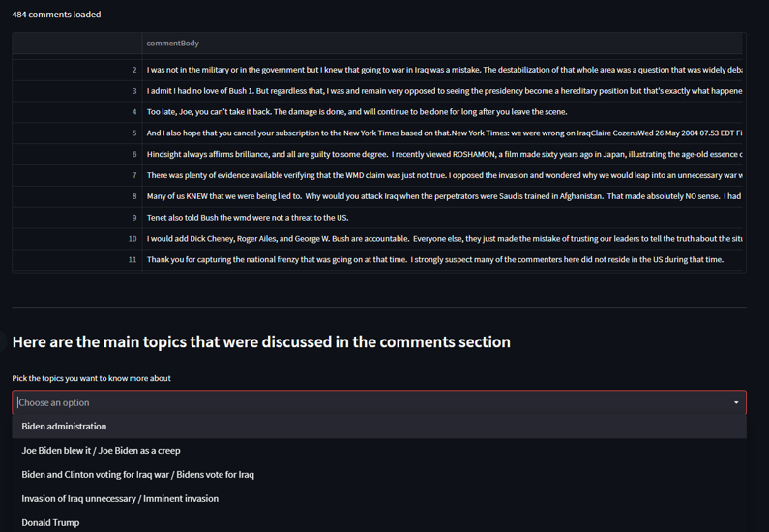Select row 3 index cell
The image size is (769, 532).
(77, 91)
